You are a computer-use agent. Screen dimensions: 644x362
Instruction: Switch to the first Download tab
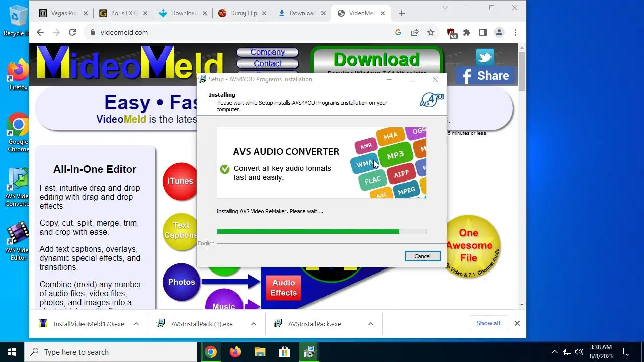(183, 13)
